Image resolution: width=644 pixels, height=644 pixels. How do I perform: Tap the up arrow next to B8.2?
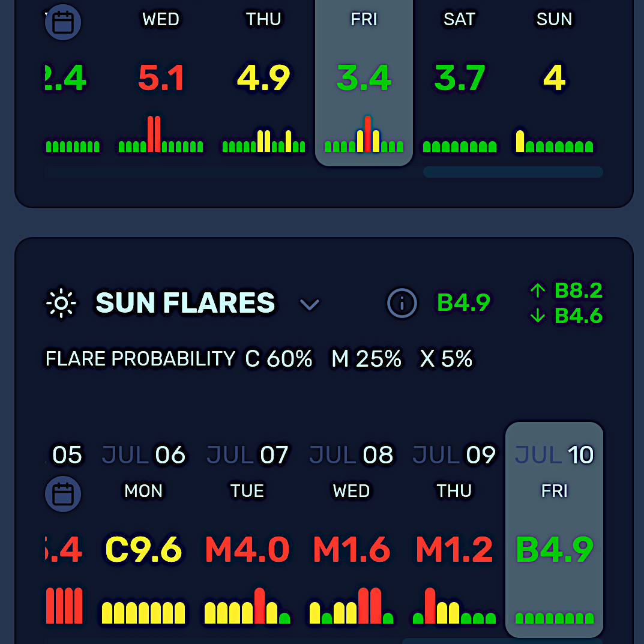tap(538, 290)
